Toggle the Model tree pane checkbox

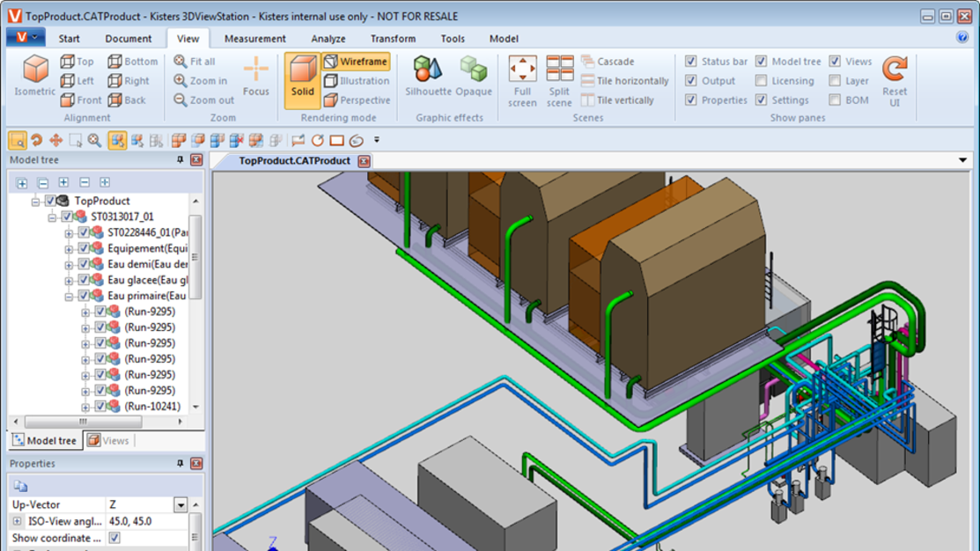[x=762, y=62]
